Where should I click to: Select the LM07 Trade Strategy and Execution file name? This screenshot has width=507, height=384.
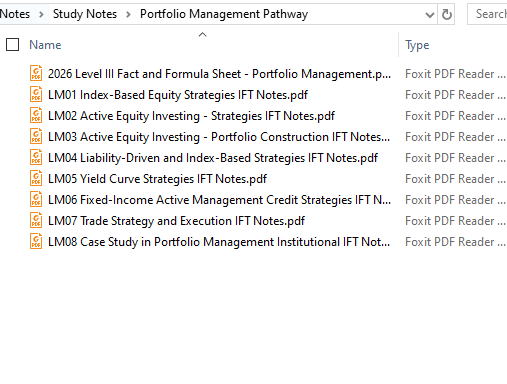point(176,221)
